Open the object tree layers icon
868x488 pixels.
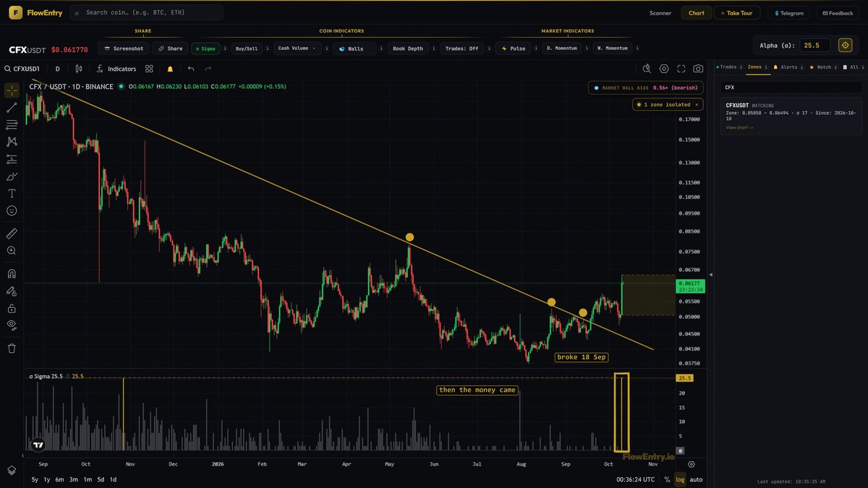coord(12,470)
